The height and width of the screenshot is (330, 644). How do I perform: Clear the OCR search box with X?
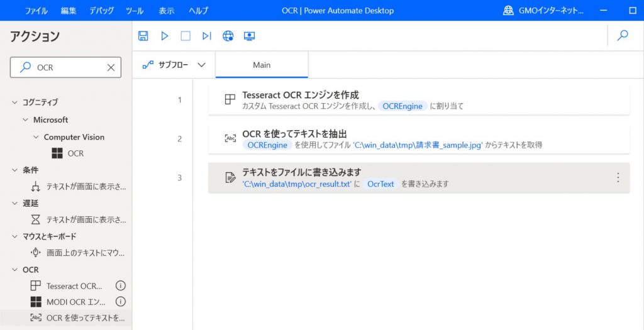click(111, 67)
